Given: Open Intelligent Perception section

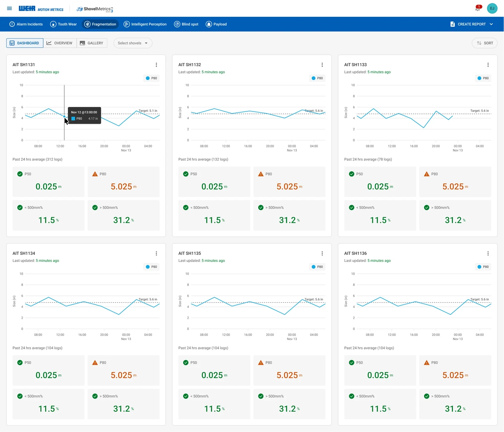Looking at the screenshot, I should click(145, 24).
